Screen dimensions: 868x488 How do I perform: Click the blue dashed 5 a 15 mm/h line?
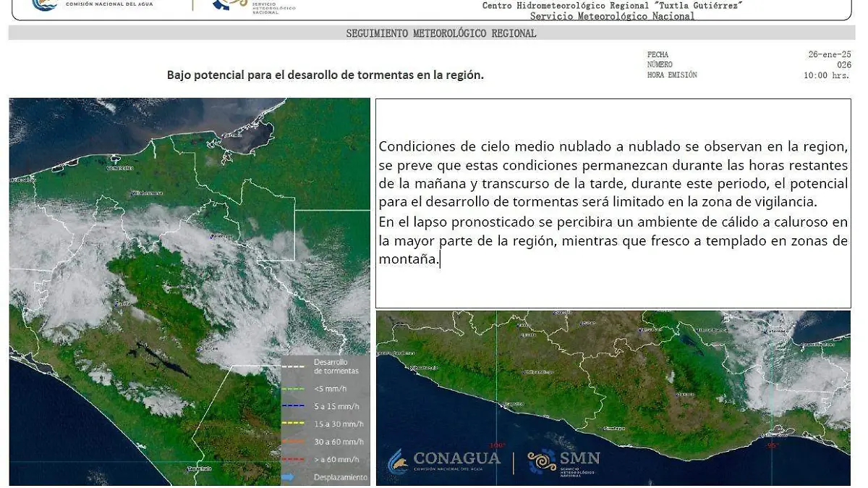point(293,406)
